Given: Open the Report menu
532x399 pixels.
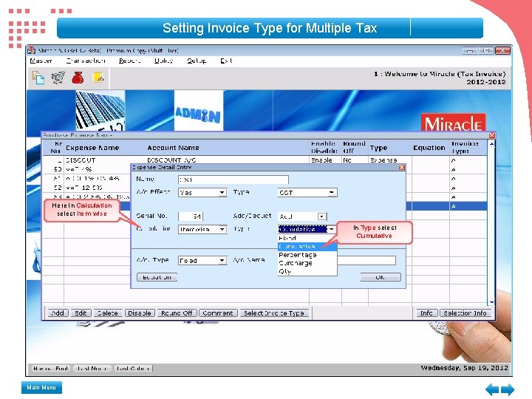Looking at the screenshot, I should [129, 61].
